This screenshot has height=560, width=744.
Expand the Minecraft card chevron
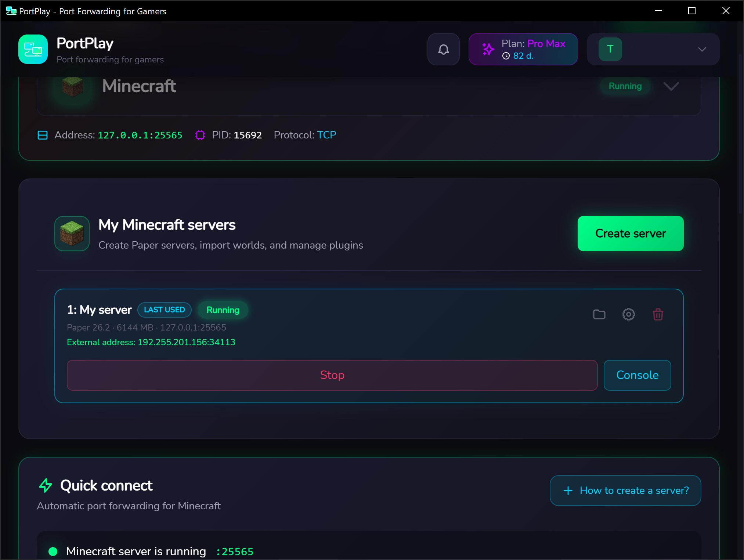[671, 86]
